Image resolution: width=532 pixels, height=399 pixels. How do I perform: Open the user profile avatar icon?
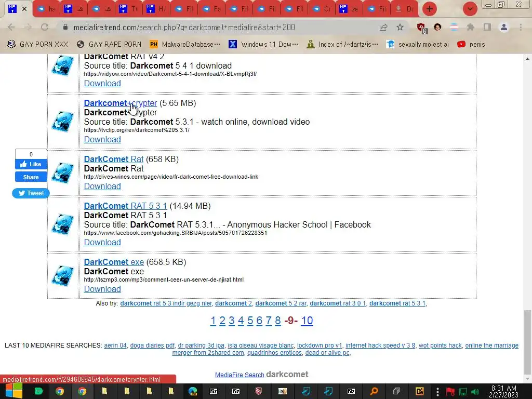[x=504, y=27]
